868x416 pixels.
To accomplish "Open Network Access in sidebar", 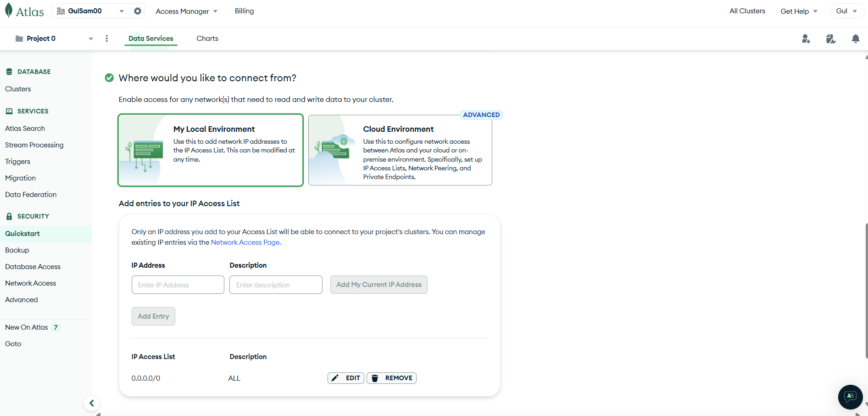I will click(x=31, y=283).
